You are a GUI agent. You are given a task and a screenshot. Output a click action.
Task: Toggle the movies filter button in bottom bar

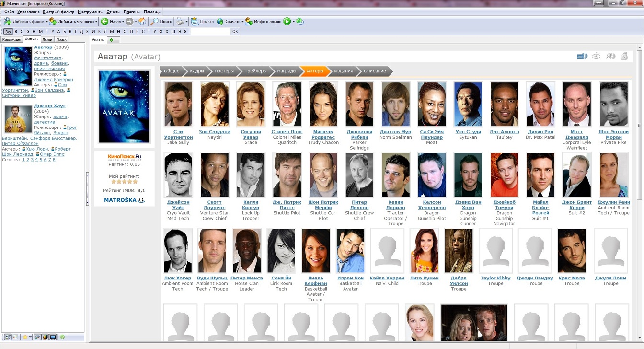click(x=37, y=337)
